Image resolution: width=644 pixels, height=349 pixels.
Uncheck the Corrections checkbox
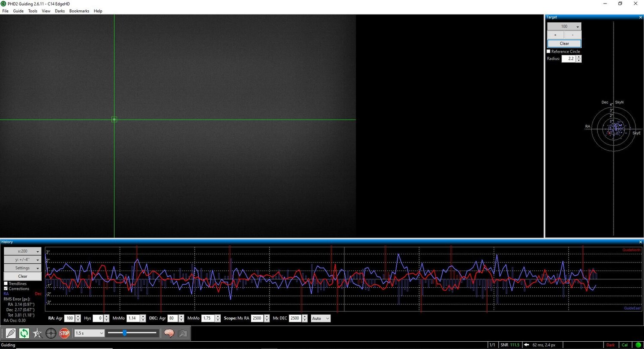(x=6, y=289)
